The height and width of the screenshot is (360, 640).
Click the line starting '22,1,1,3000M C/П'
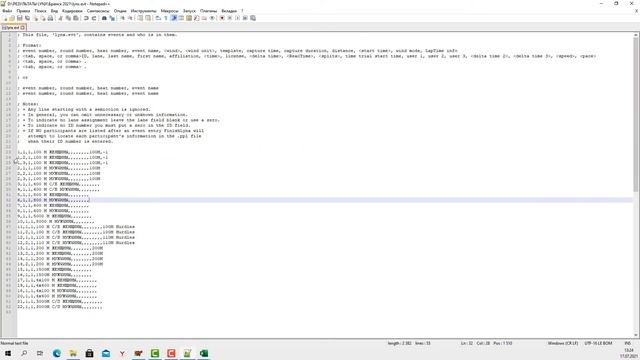pos(60,307)
